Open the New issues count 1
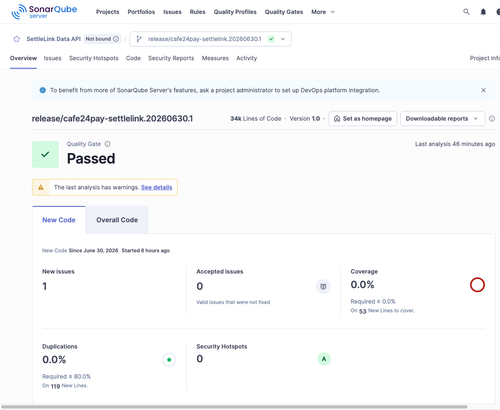The height and width of the screenshot is (410, 500). (x=44, y=286)
